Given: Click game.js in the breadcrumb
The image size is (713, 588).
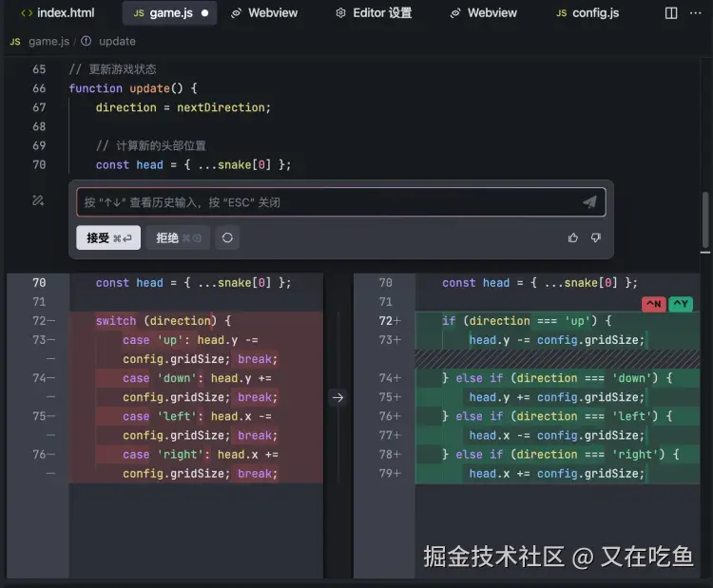Looking at the screenshot, I should point(49,42).
